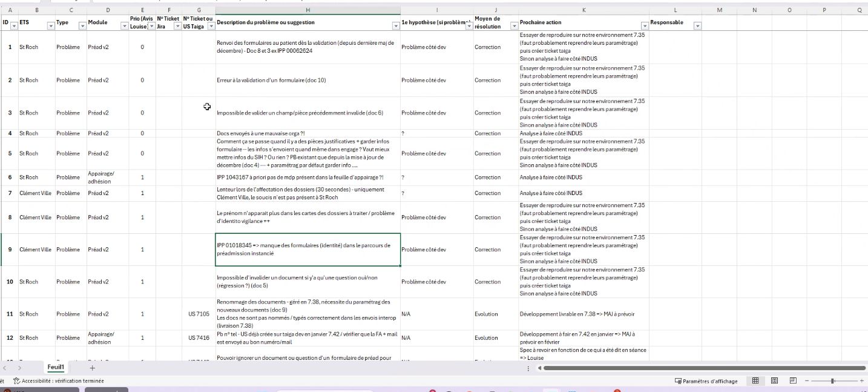Switch to Page Break Preview view
Image resolution: width=868 pixels, height=392 pixels.
793,381
